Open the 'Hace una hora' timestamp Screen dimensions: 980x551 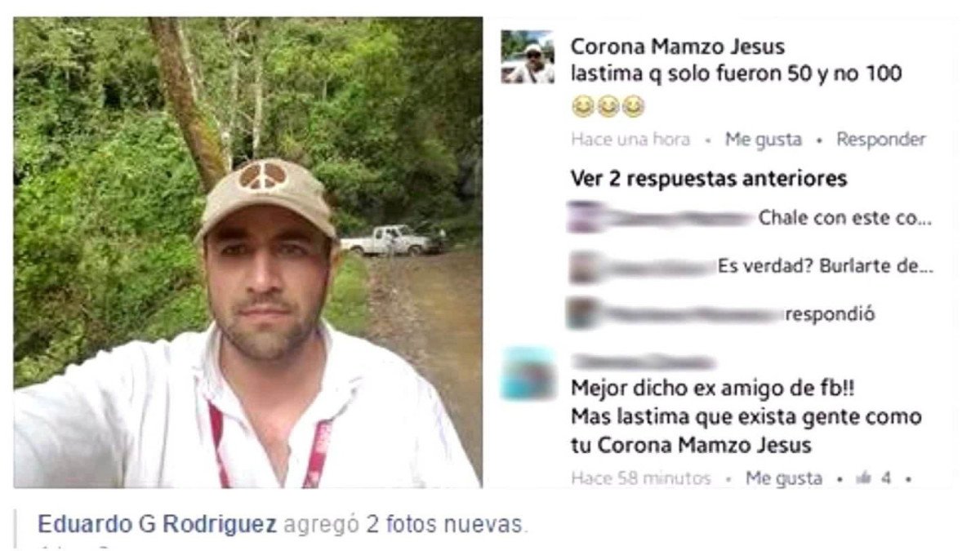coord(630,140)
